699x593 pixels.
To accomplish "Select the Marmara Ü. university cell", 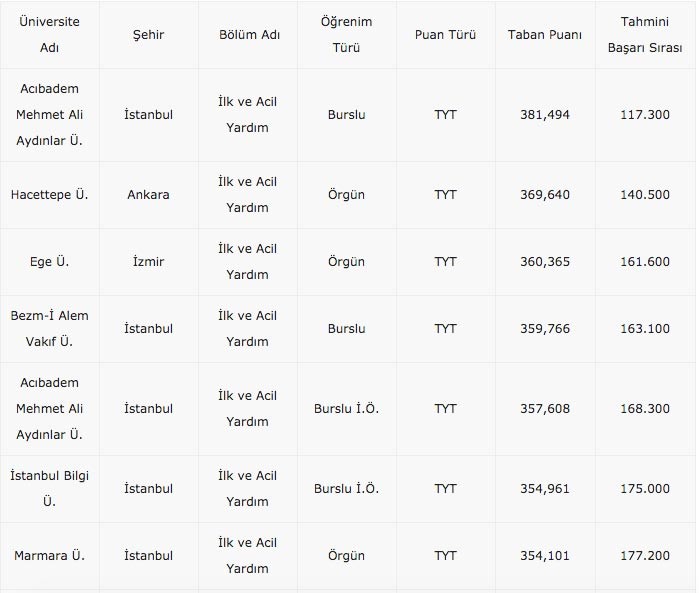I will [x=49, y=556].
